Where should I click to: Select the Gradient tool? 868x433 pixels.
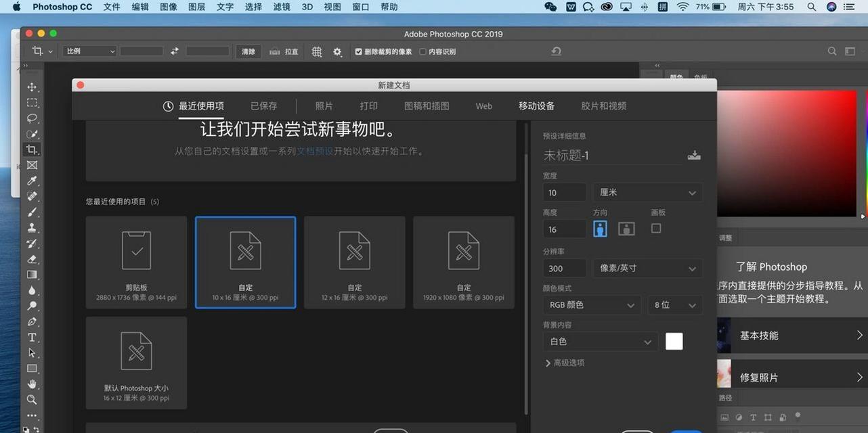(x=32, y=275)
